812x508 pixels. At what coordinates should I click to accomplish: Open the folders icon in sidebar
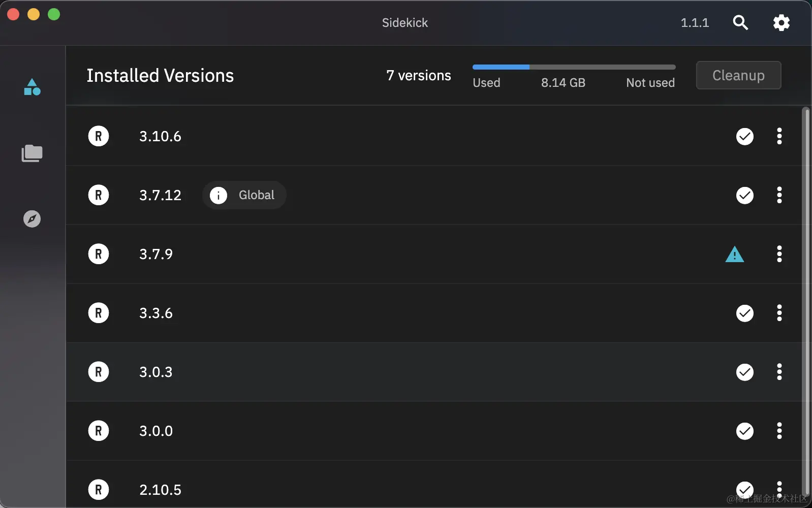(32, 153)
